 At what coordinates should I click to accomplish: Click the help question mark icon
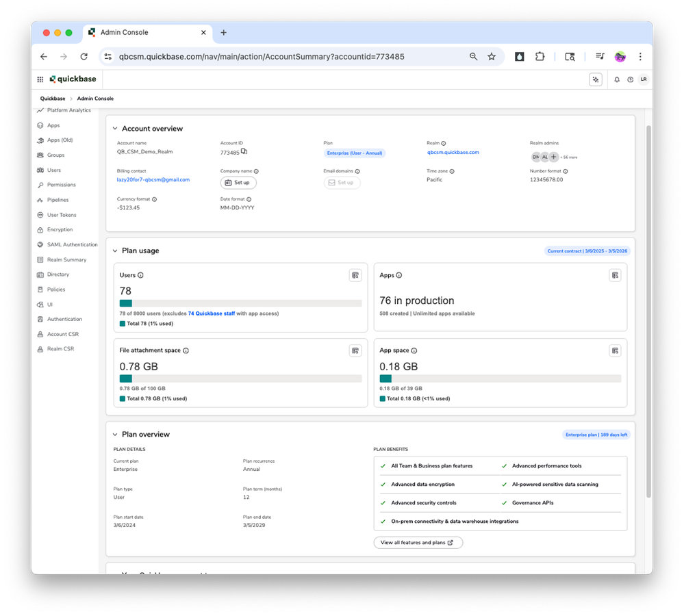coord(630,79)
